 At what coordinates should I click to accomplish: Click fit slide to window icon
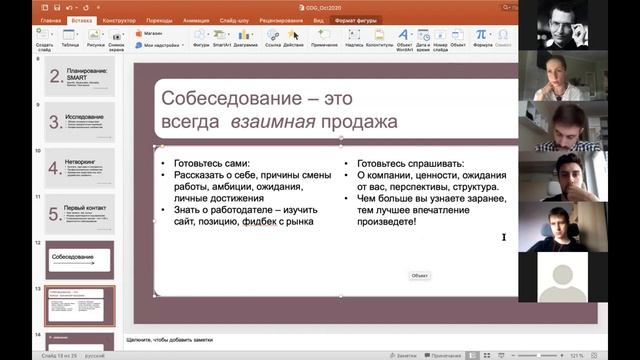(594, 356)
